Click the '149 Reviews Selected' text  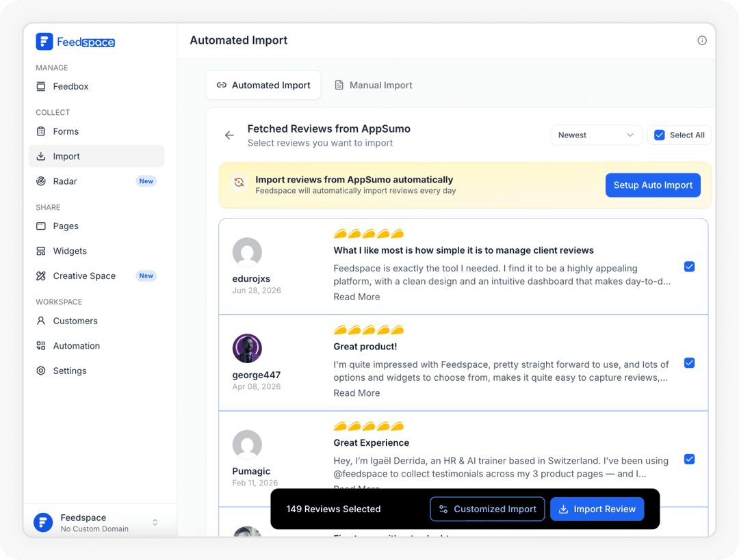(334, 509)
